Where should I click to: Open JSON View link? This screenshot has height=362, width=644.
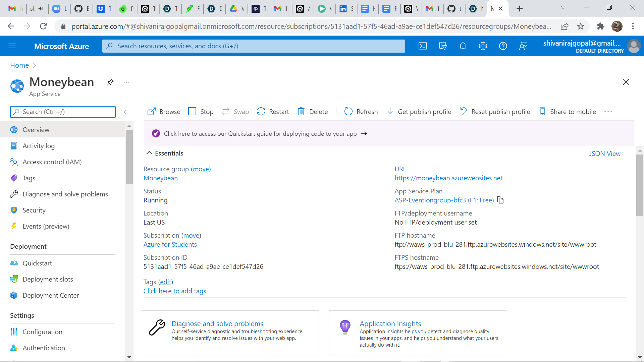(605, 154)
